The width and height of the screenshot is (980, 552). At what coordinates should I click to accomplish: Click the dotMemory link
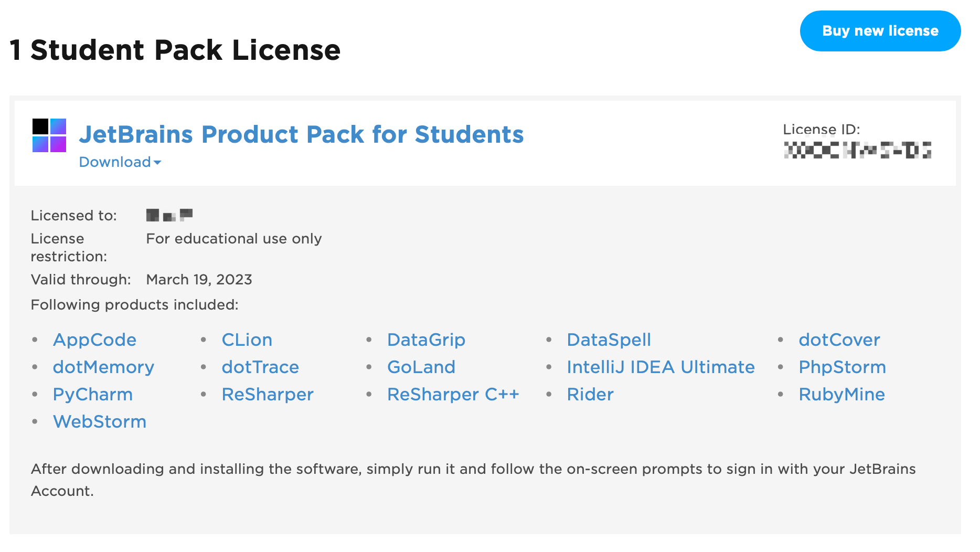(103, 367)
